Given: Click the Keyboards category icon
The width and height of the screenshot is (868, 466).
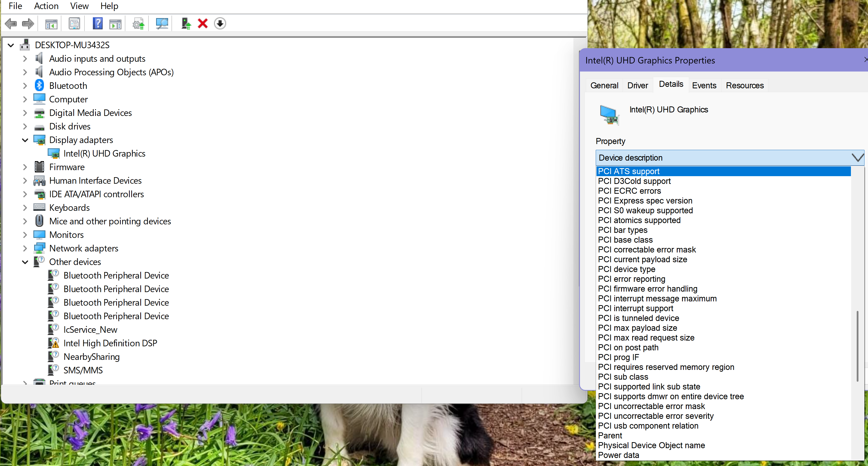Looking at the screenshot, I should (x=39, y=207).
